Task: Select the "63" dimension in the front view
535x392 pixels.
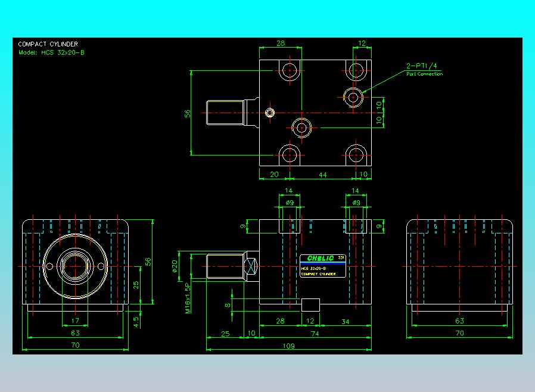Action: [x=75, y=332]
